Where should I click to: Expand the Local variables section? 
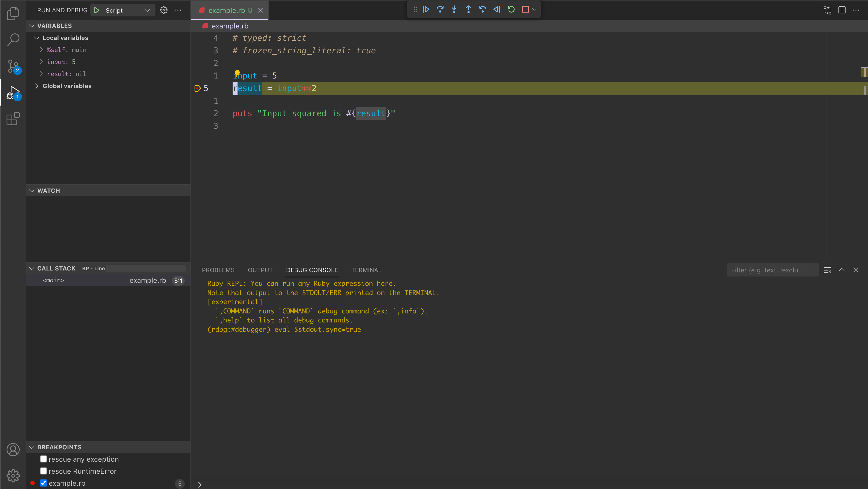click(37, 37)
